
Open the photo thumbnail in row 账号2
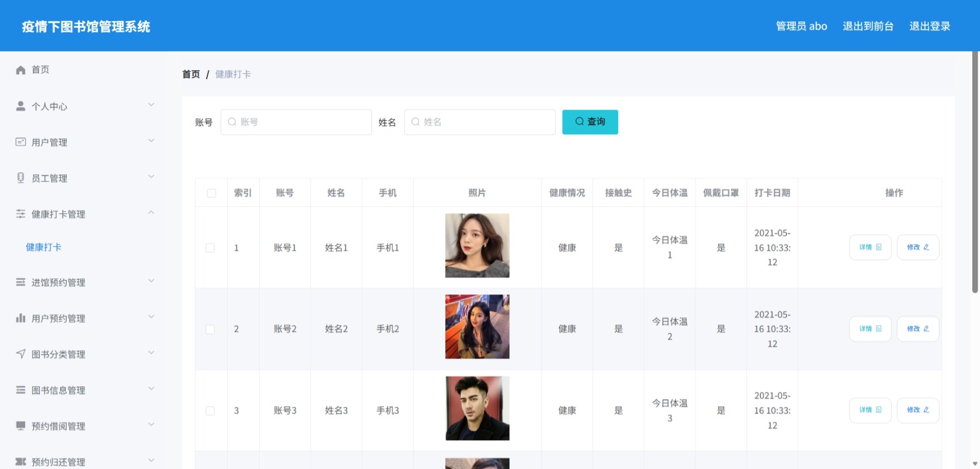[x=477, y=327]
